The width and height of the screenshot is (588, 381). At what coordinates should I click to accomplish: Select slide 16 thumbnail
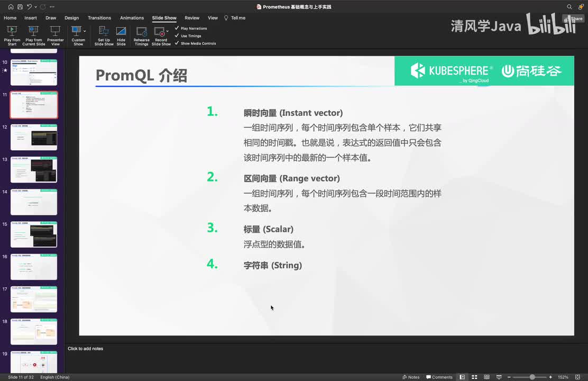34,267
